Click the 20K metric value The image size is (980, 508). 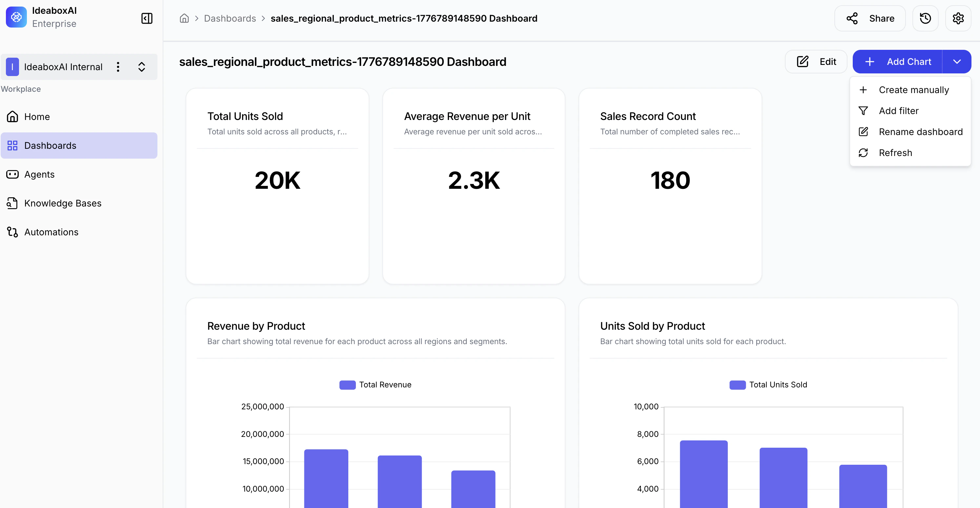pyautogui.click(x=277, y=180)
